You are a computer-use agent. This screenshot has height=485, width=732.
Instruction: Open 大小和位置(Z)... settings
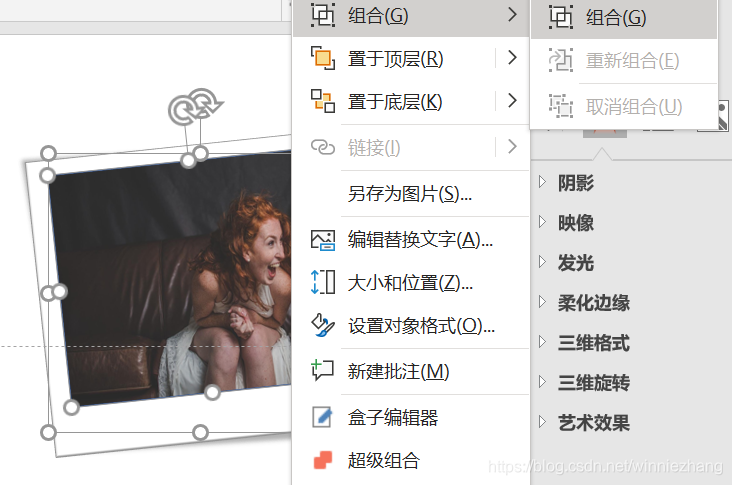411,282
